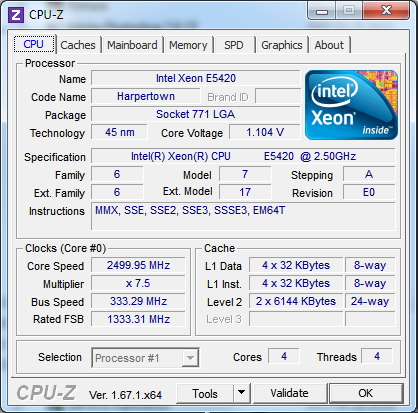
Task: Click the CPU-Z purple Z title bar icon
Action: pyautogui.click(x=17, y=15)
